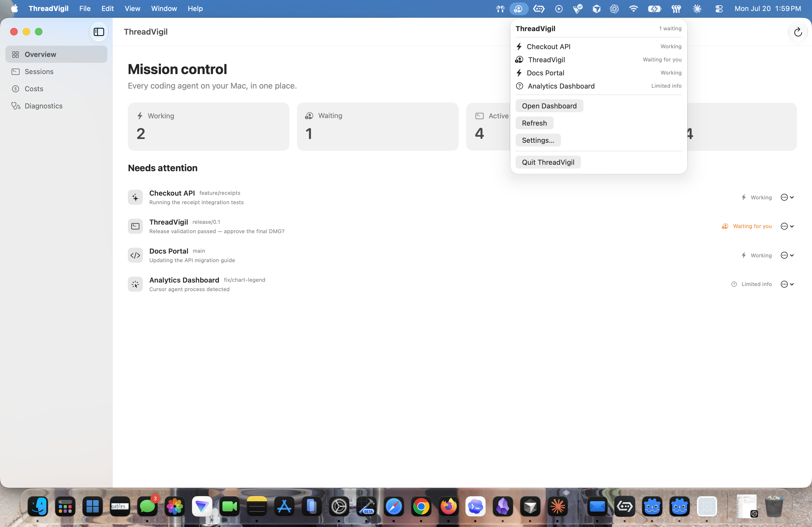Click the Working stat card
The image size is (812, 527).
pos(208,126)
